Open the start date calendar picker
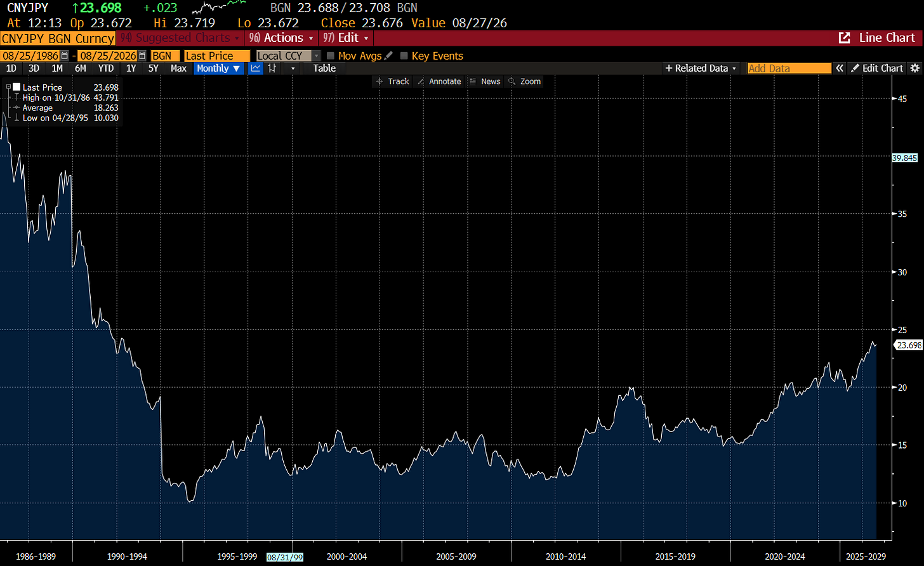This screenshot has height=566, width=924. click(x=65, y=56)
